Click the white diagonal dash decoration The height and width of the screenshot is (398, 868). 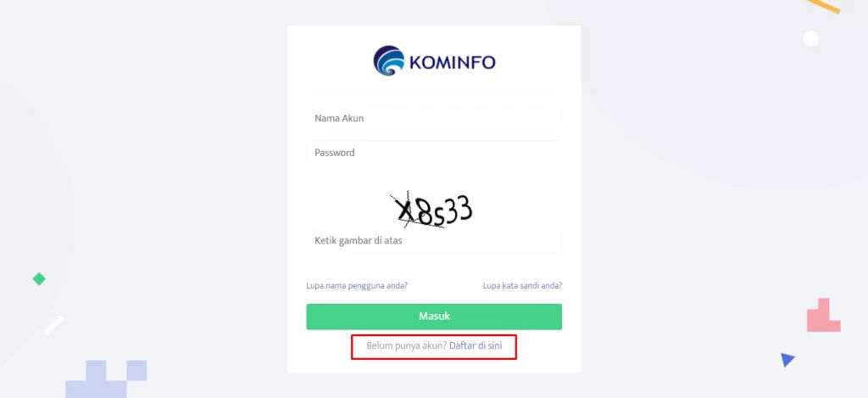pyautogui.click(x=53, y=325)
